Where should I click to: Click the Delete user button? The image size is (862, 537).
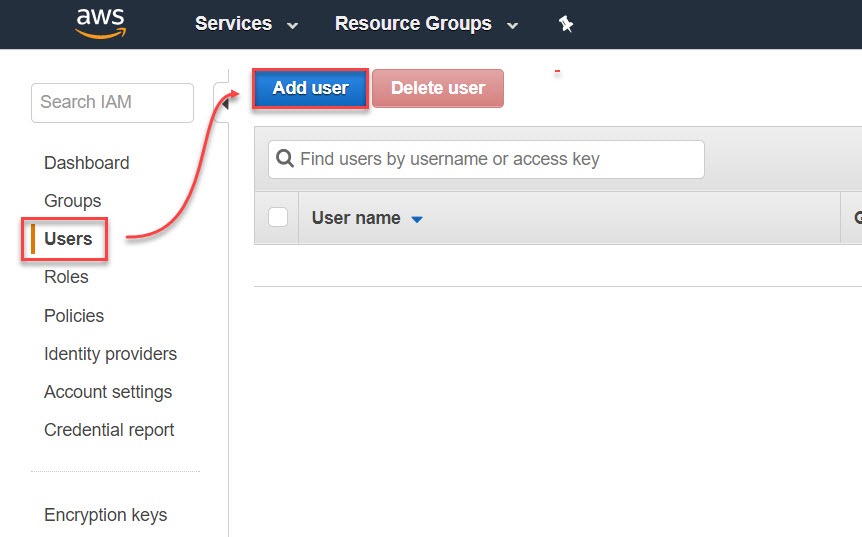pos(438,88)
